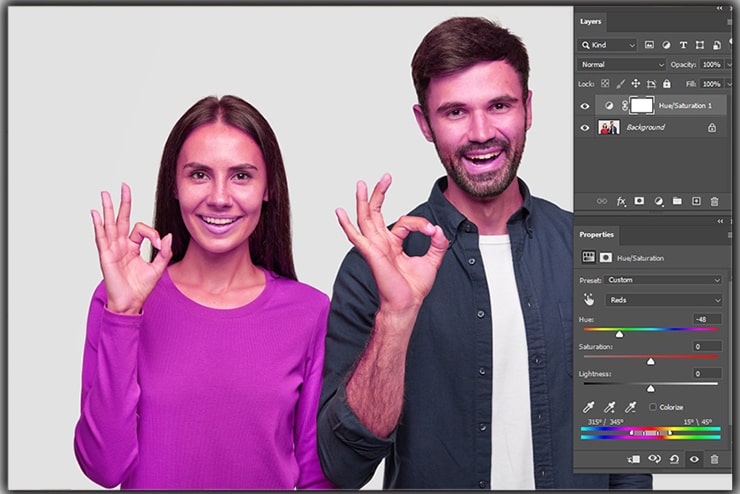
Task: Collapse the Properties panel arrows
Action: coord(720,221)
